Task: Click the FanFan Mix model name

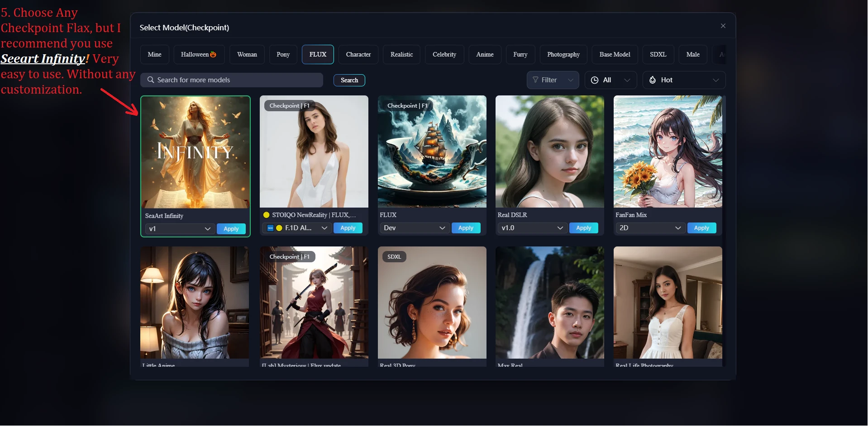Action: pos(631,215)
